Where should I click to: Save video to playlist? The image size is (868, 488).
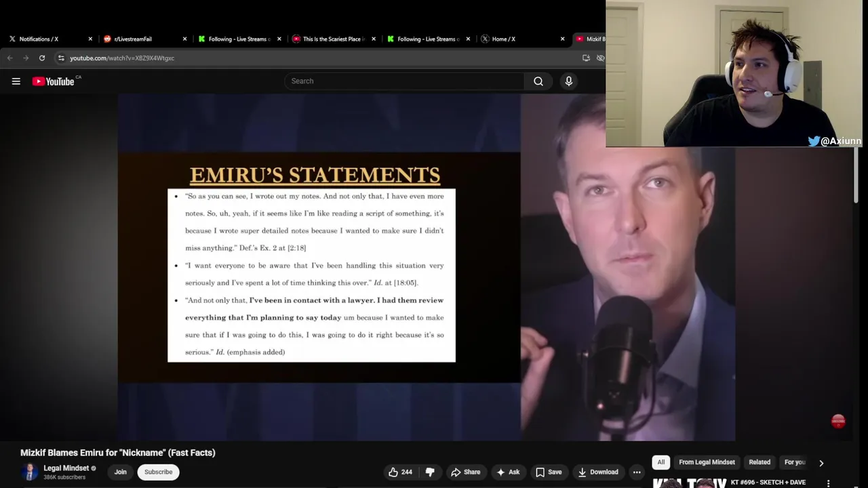(x=549, y=472)
